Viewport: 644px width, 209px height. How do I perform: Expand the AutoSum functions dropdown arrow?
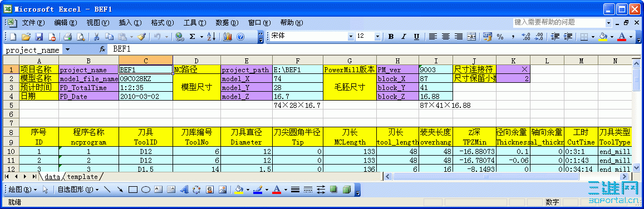(201, 37)
